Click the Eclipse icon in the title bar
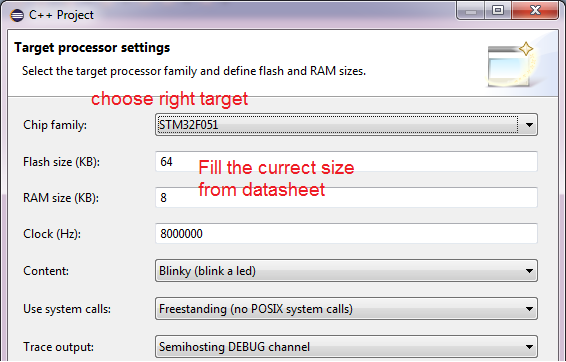 coord(17,15)
